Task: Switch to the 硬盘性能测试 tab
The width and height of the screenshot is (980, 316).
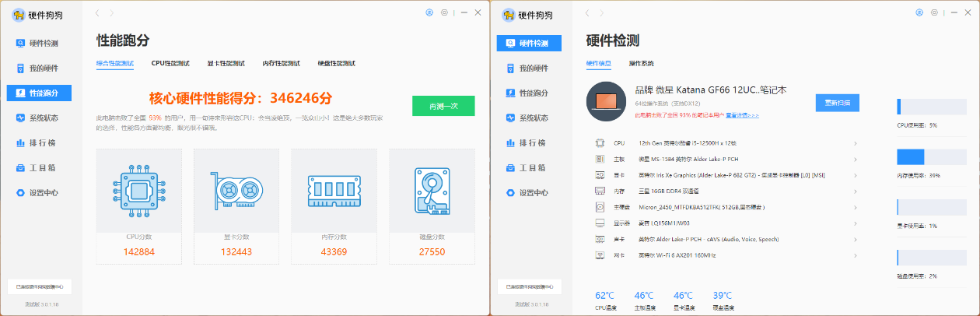Action: point(336,63)
